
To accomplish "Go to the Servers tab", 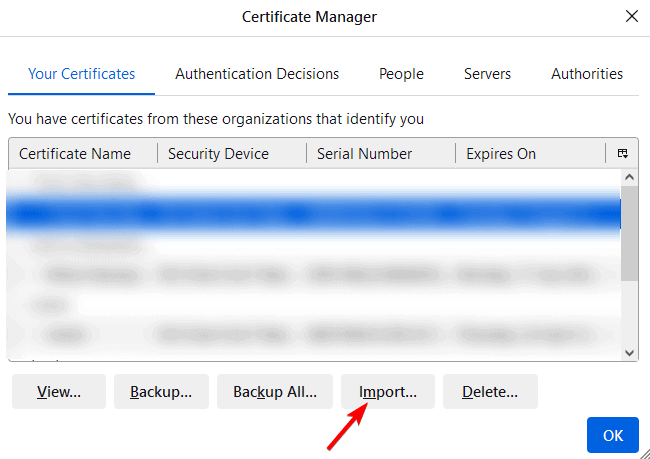I will [487, 74].
